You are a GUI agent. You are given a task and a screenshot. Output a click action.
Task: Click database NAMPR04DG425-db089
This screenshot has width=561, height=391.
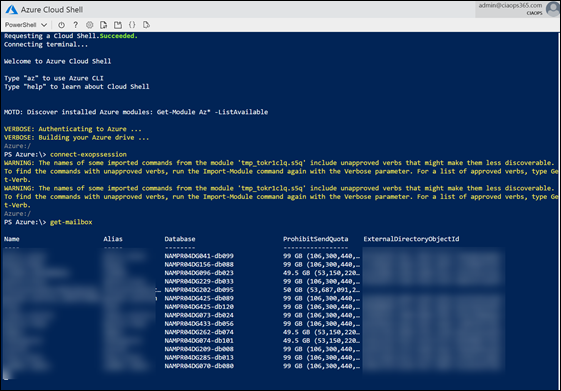(x=199, y=298)
